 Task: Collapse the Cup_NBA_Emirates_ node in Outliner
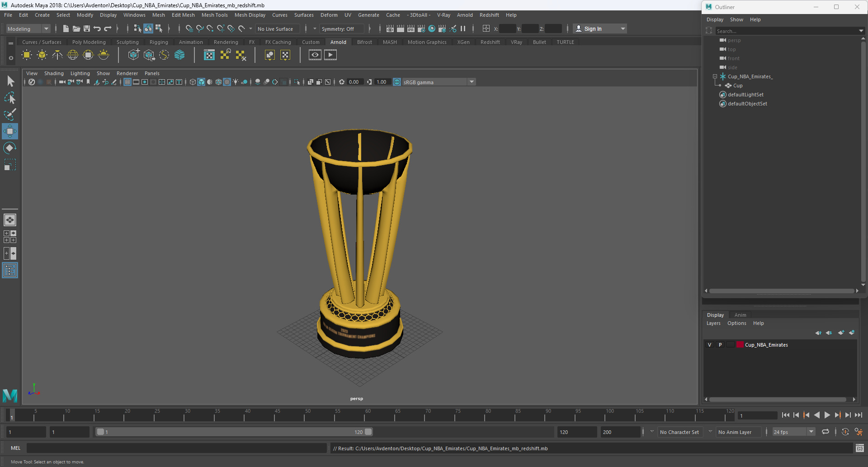(x=715, y=76)
